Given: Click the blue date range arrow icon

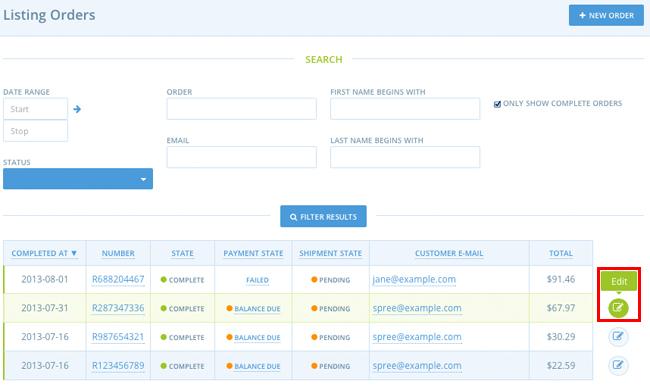Looking at the screenshot, I should coord(77,109).
